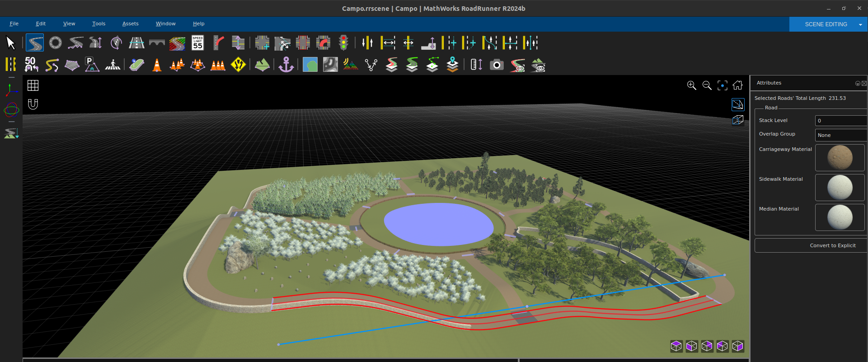Click the Convert to Explicit button
This screenshot has height=362, width=868.
click(811, 245)
